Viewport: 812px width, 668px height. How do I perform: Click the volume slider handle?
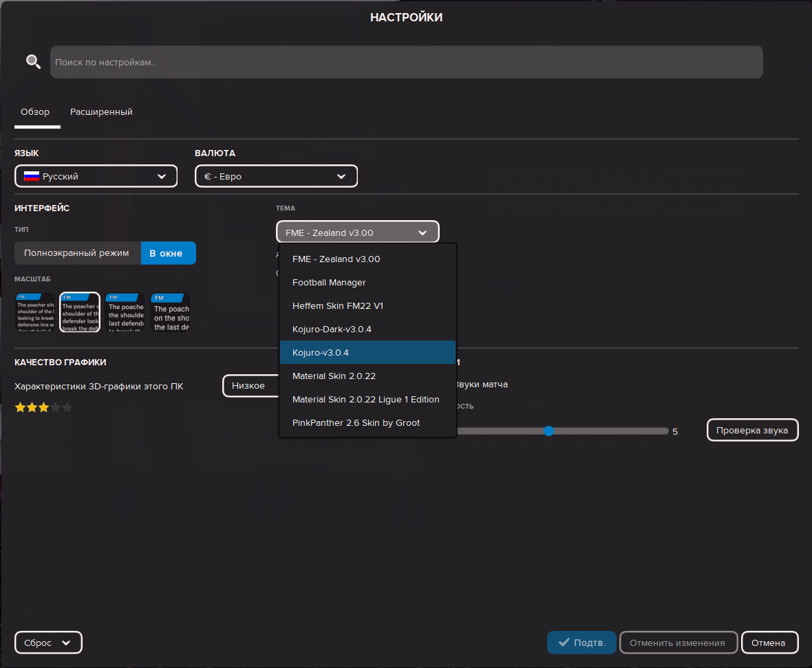click(548, 431)
